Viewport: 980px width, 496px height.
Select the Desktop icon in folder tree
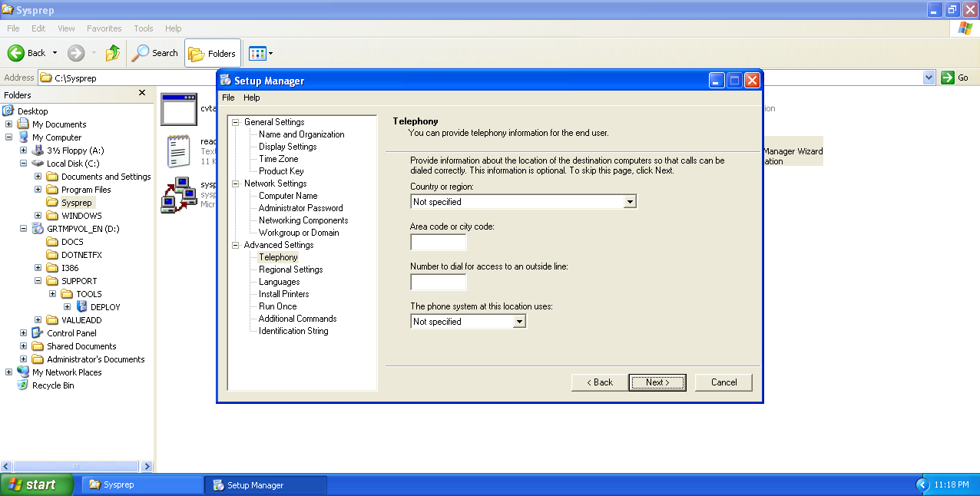(x=9, y=111)
